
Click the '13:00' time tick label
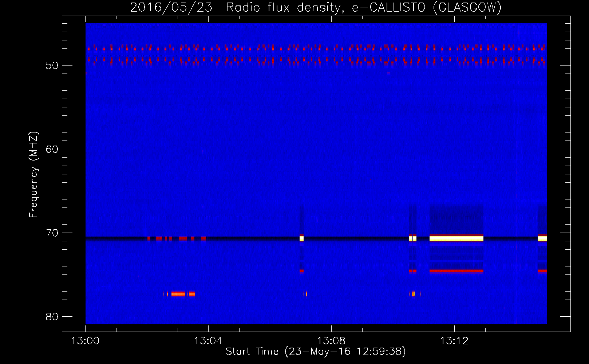[x=85, y=341]
